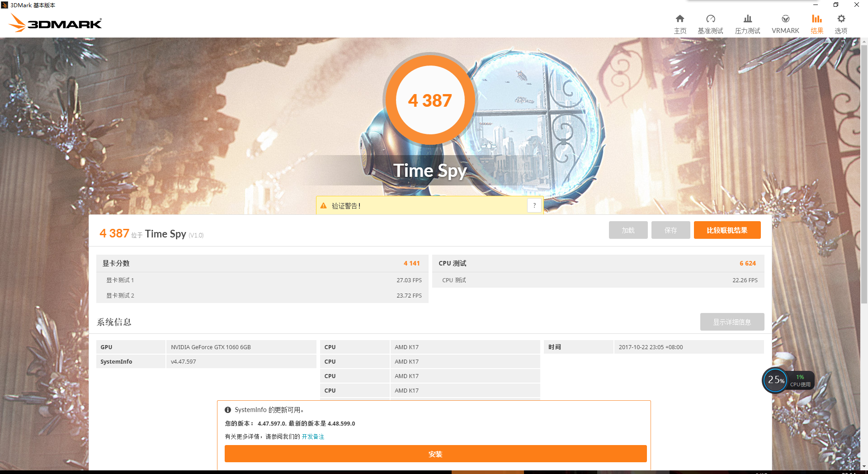Click the large Time Spy banner title
Image resolution: width=868 pixels, height=474 pixels.
430,171
